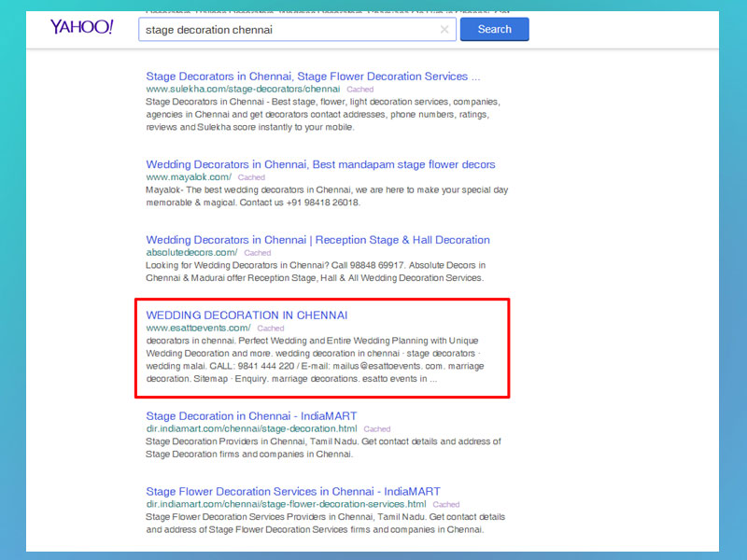Click the blue Search button
The height and width of the screenshot is (560, 747).
click(x=495, y=29)
